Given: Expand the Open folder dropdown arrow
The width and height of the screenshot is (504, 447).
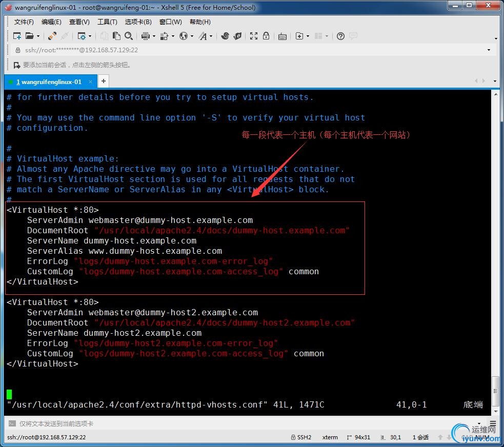Looking at the screenshot, I should coord(38,36).
